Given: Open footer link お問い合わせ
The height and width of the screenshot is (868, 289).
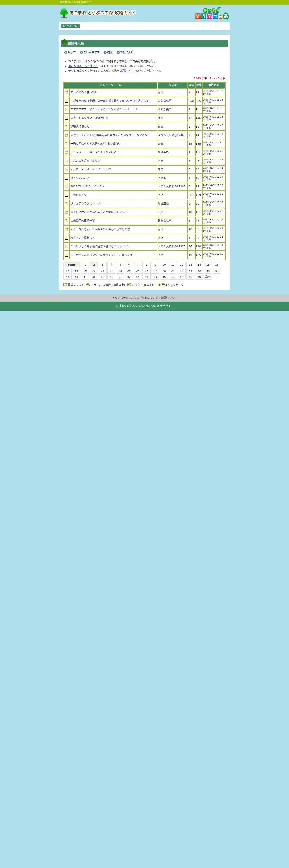Looking at the screenshot, I should click(169, 298).
